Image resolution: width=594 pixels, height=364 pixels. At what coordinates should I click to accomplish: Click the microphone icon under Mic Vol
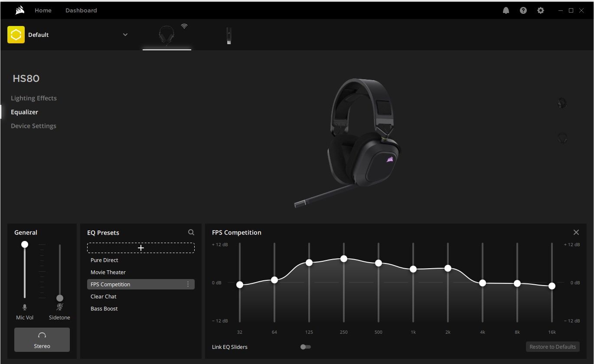tap(25, 307)
